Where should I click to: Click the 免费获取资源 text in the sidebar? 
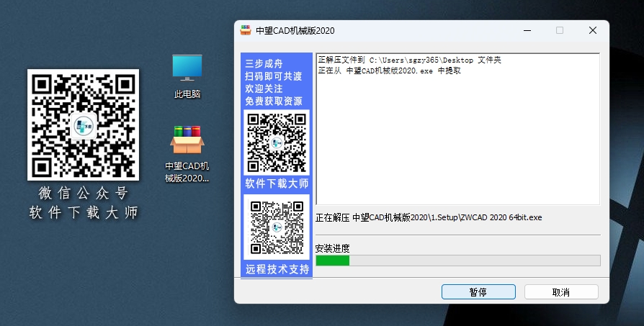pos(274,101)
